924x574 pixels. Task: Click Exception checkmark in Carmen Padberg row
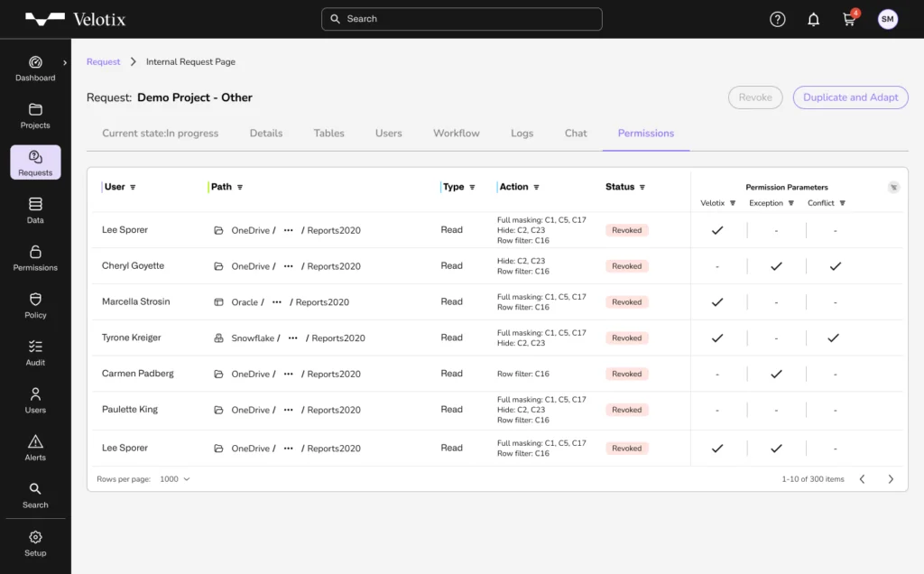[x=777, y=375]
